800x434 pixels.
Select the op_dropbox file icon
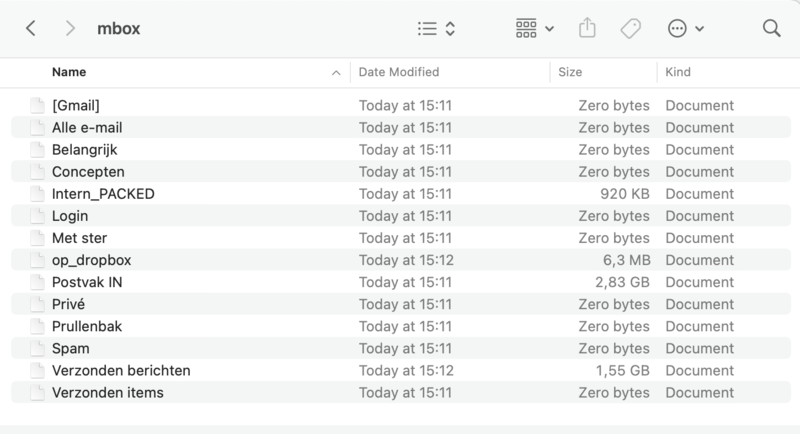pyautogui.click(x=38, y=260)
